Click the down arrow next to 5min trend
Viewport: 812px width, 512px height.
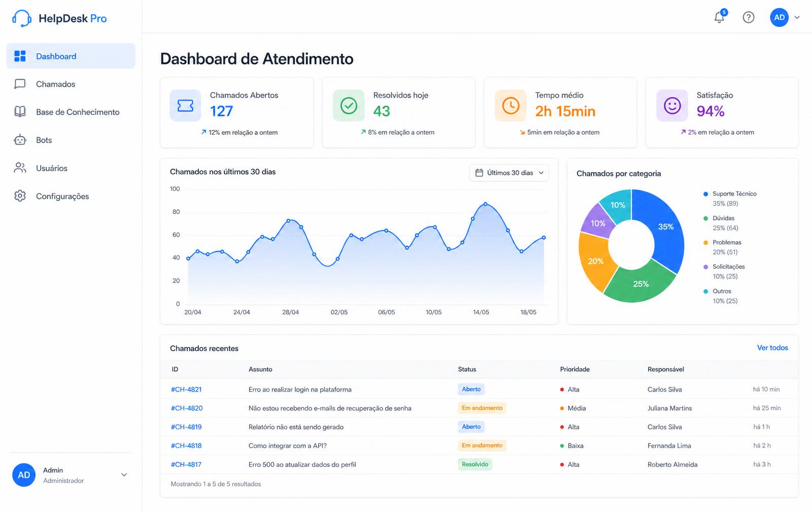click(x=522, y=133)
